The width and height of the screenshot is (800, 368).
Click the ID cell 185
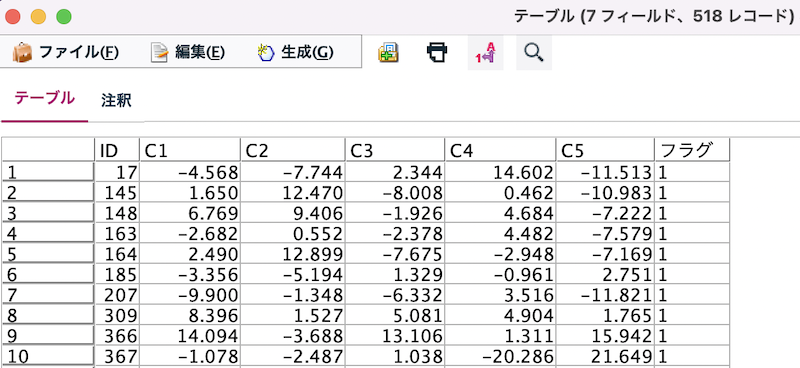point(117,275)
